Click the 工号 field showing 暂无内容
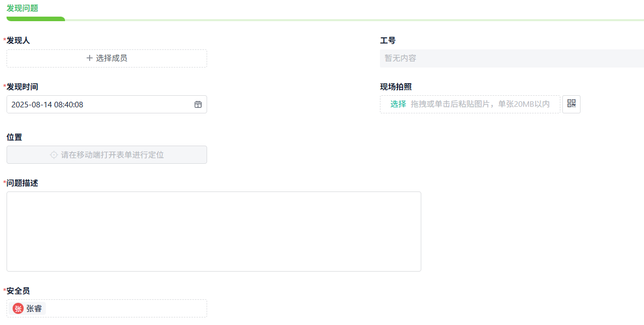 point(511,58)
